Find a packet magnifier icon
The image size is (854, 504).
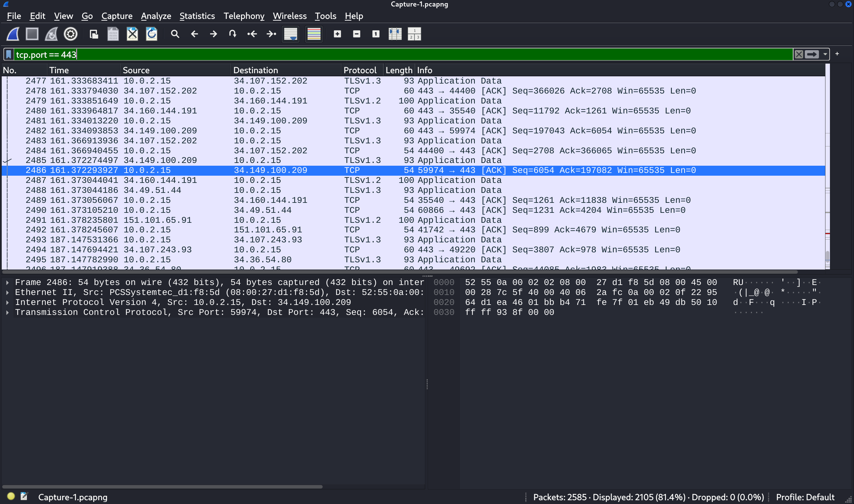tap(175, 34)
